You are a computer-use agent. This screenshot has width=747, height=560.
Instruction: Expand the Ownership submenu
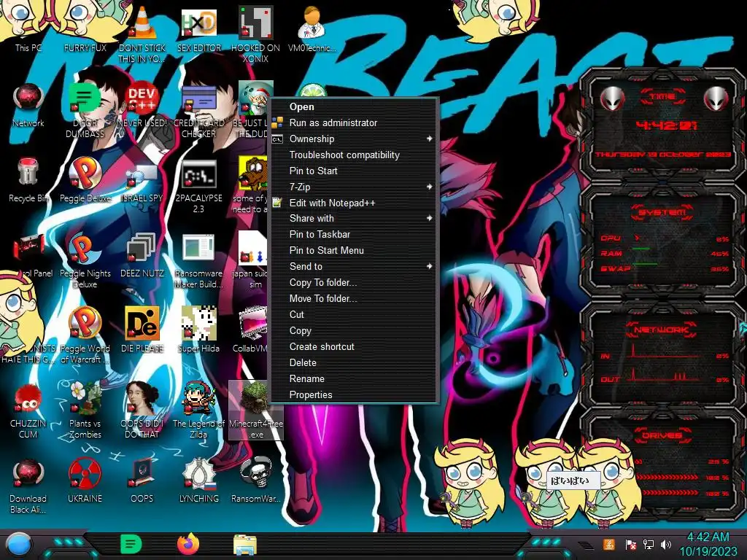click(355, 139)
